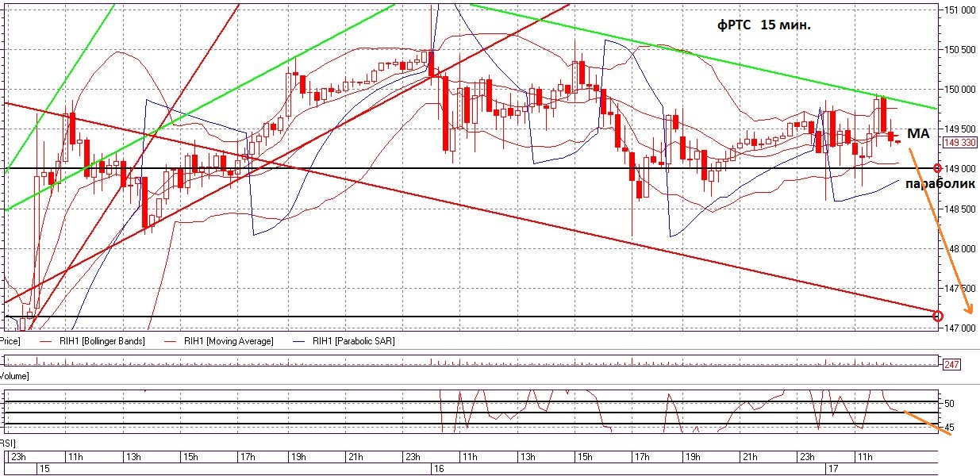Click the RSI scale label 50
980x476 pixels.
pyautogui.click(x=948, y=404)
